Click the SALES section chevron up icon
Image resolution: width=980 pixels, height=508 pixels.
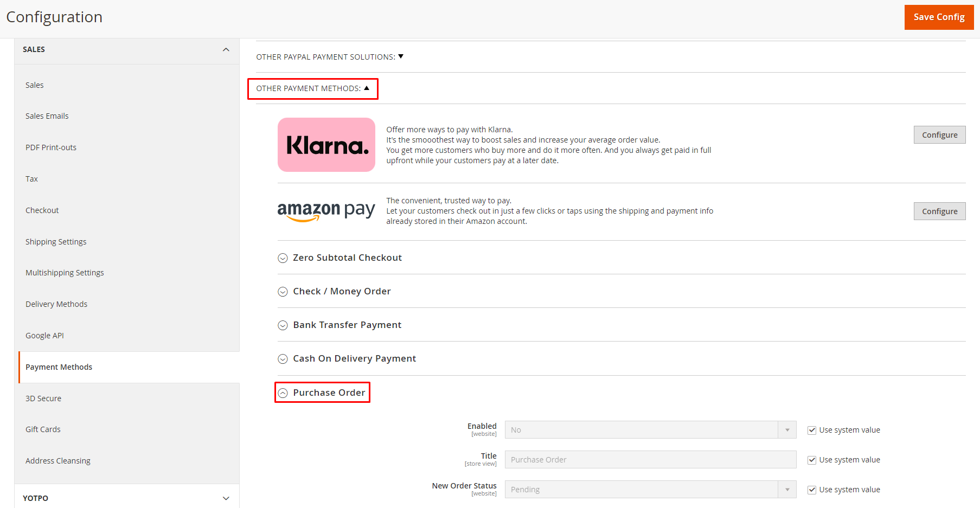pyautogui.click(x=226, y=49)
